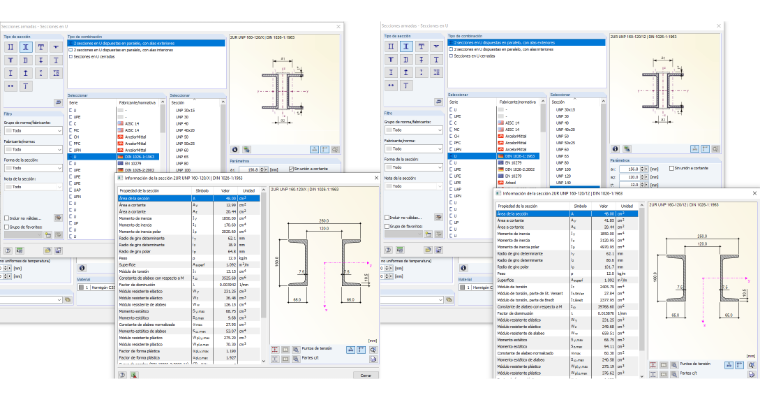Image resolution: width=760 pixels, height=400 pixels.
Task: Open 'Forma de la sección' dropdown in left dialog
Action: [x=33, y=168]
